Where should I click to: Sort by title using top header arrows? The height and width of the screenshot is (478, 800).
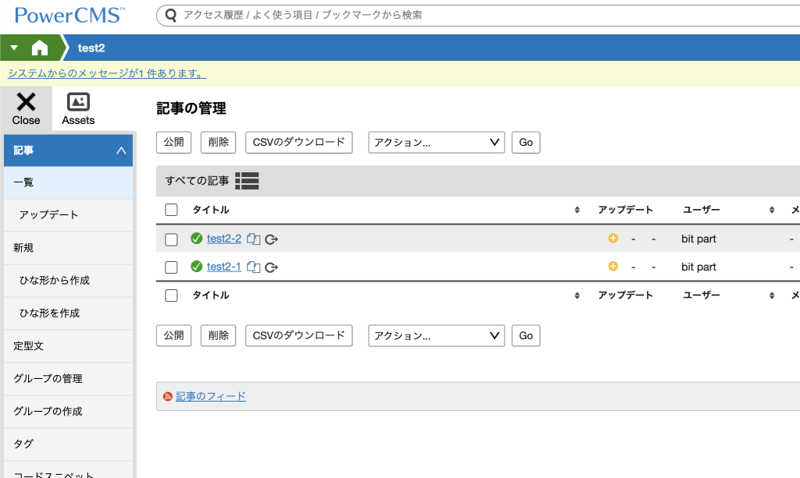pos(577,210)
